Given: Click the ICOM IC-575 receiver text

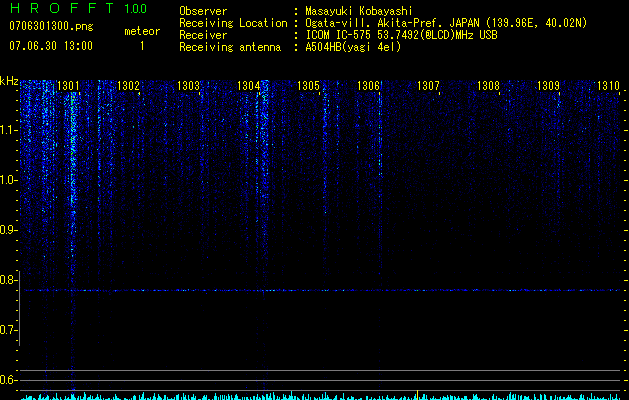Looking at the screenshot, I should [401, 35].
